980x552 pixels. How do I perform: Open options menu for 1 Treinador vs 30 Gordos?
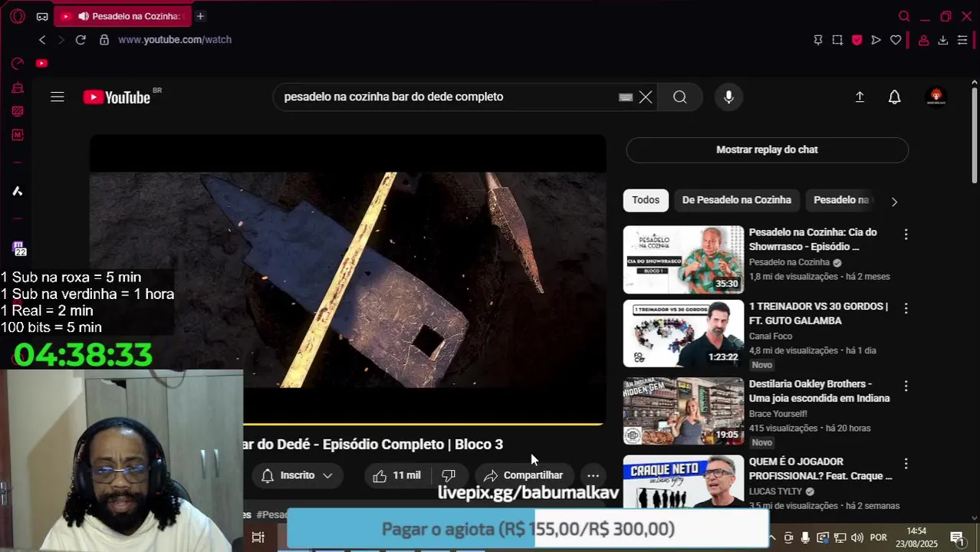(x=906, y=308)
